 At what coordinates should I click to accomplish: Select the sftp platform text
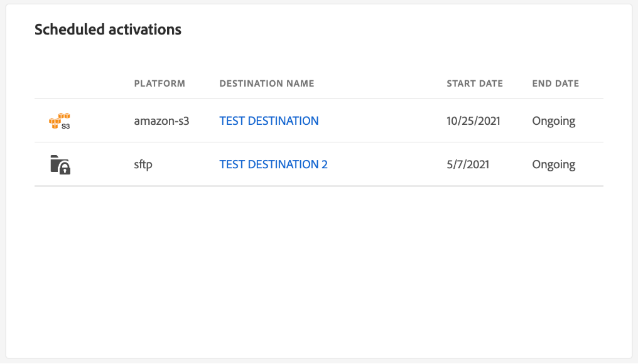(144, 164)
